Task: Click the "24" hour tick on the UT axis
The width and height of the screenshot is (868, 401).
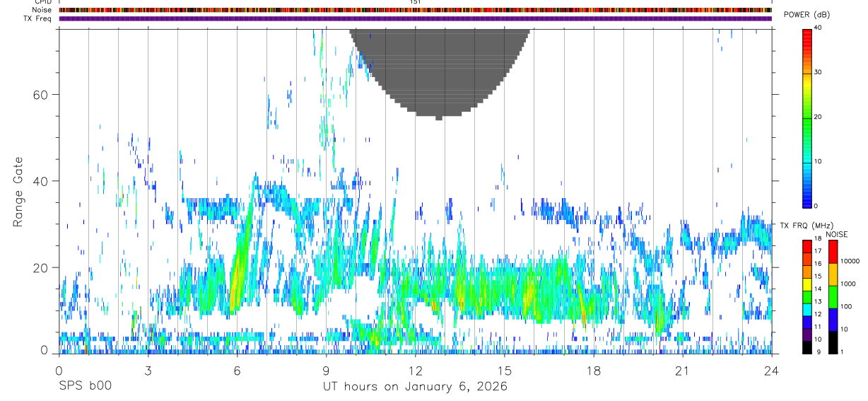Action: [x=772, y=371]
